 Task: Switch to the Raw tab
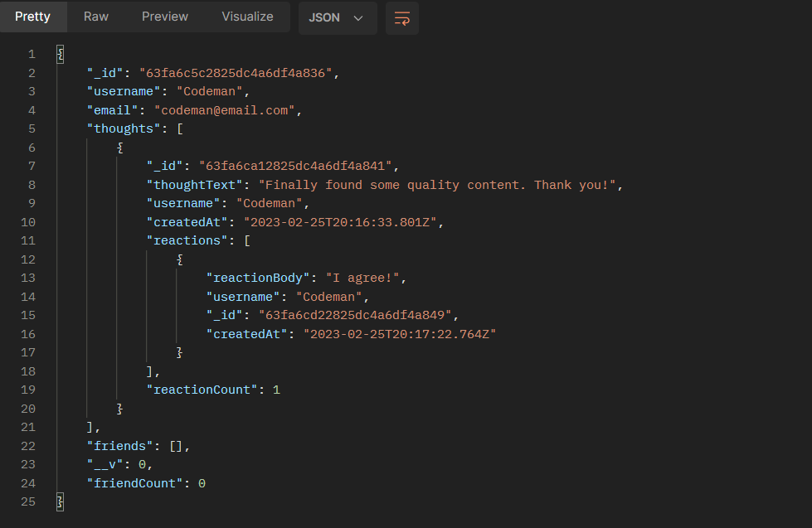coord(96,17)
